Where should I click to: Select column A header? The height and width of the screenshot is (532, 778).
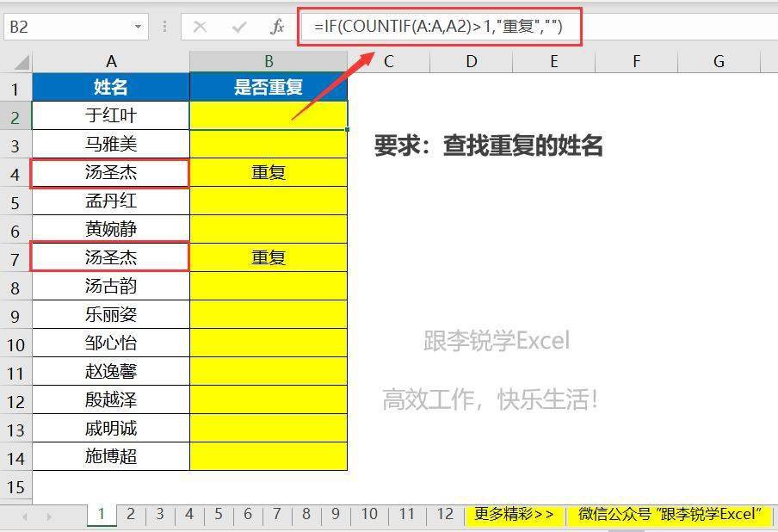tap(111, 61)
